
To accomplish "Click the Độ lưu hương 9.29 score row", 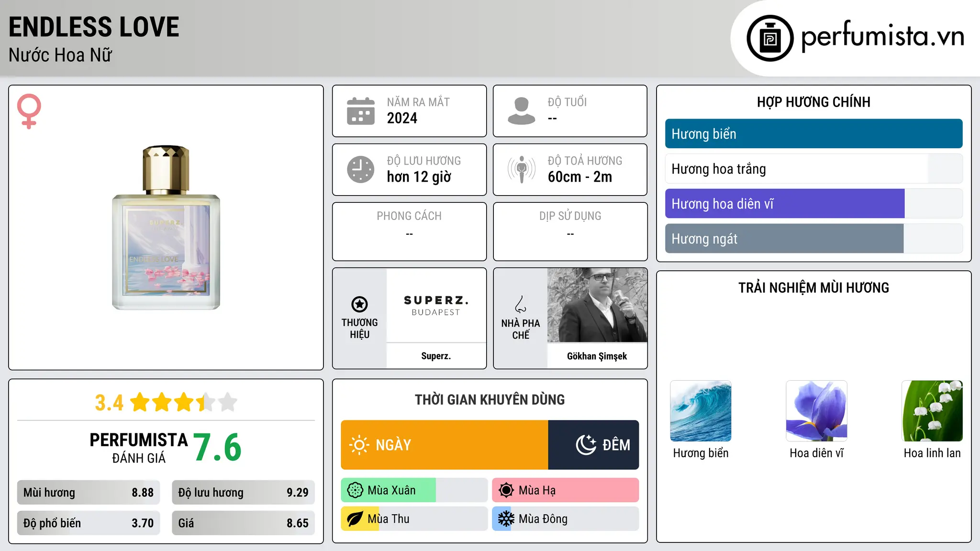I will 243,492.
